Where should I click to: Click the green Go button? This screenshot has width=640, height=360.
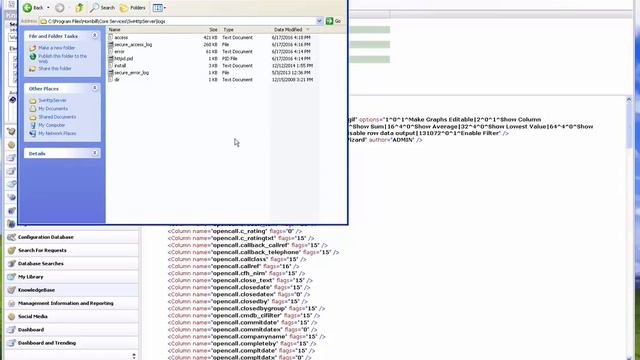click(334, 21)
